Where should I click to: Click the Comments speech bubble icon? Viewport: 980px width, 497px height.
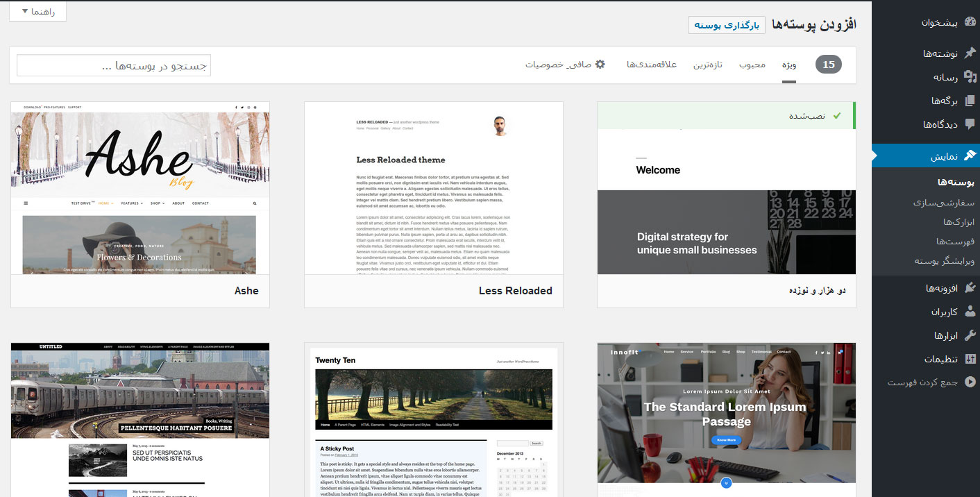pyautogui.click(x=970, y=124)
